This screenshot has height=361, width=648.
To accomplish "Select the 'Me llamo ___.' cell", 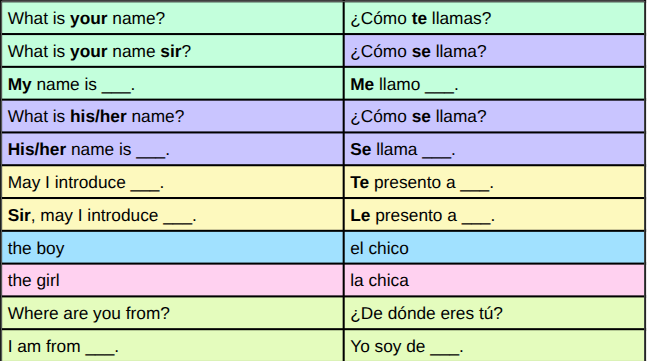I will [x=494, y=84].
